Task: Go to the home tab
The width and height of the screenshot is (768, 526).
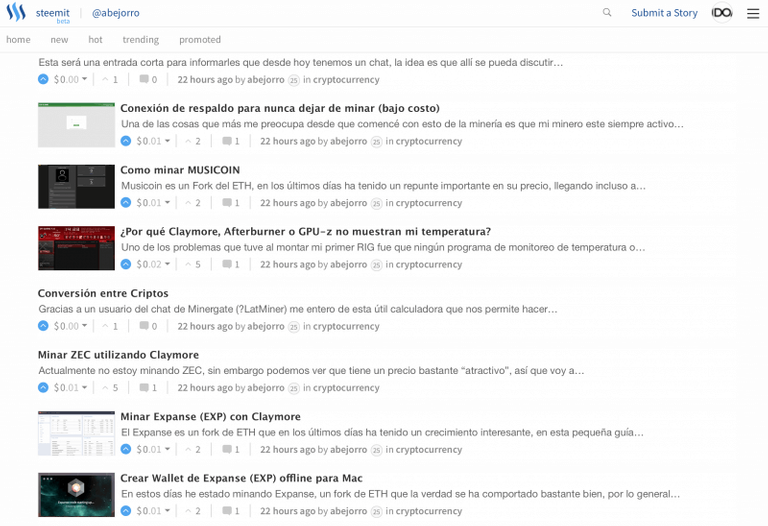Action: pos(18,40)
